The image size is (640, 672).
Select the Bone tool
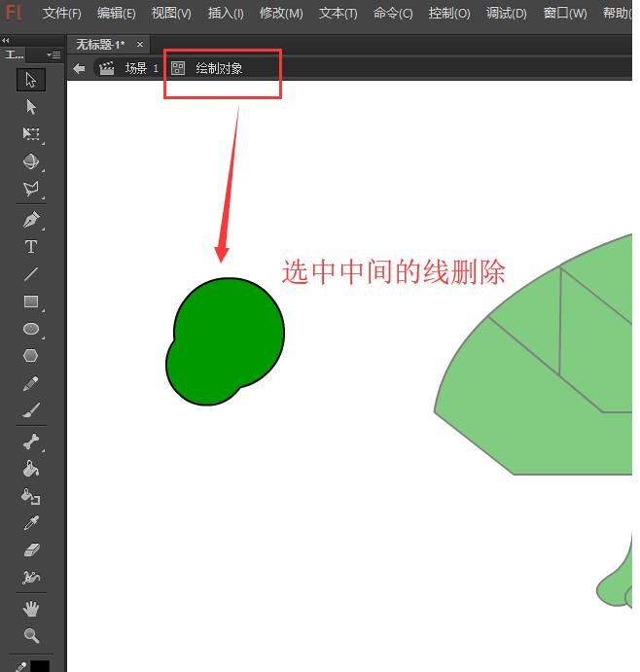click(31, 442)
